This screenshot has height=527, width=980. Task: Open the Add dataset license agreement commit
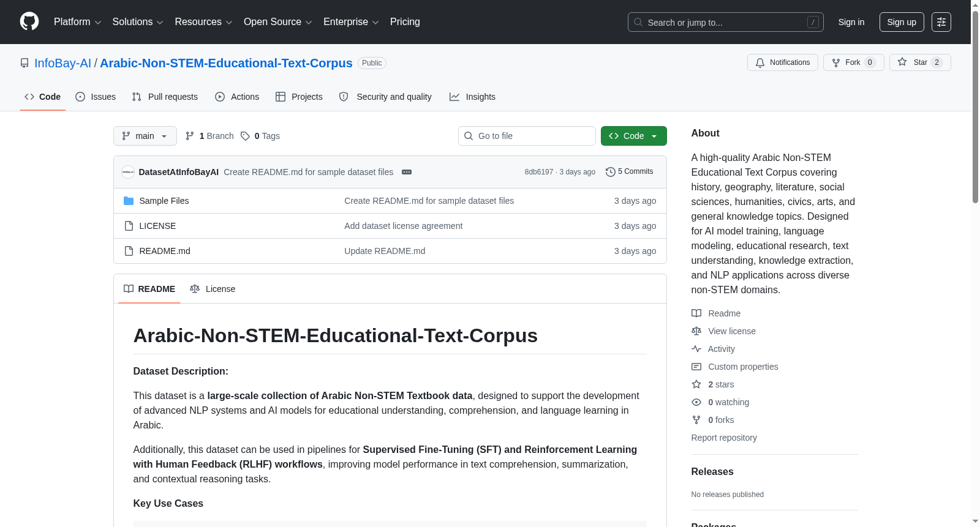(403, 226)
